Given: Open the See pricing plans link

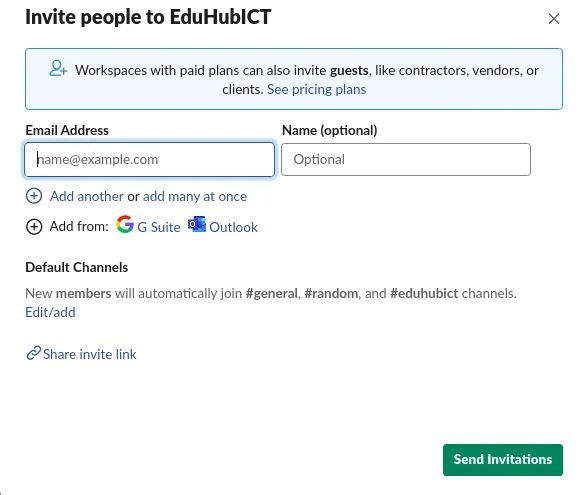Looking at the screenshot, I should coord(316,89).
